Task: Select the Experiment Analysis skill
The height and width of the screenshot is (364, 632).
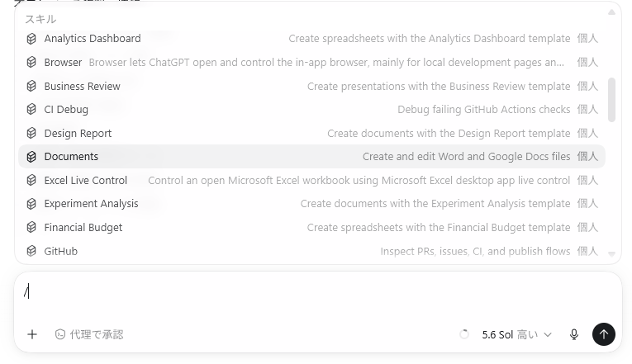Action: tap(311, 204)
